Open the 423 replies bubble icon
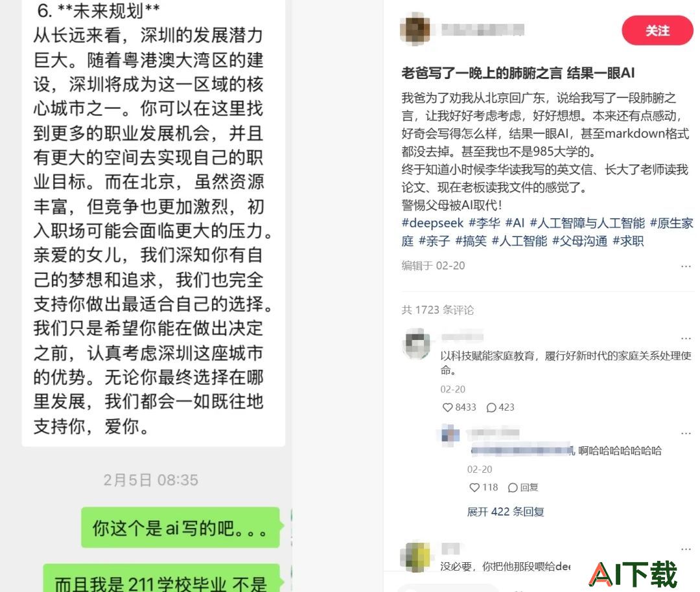Viewport: 700px width, 592px height. click(x=491, y=407)
